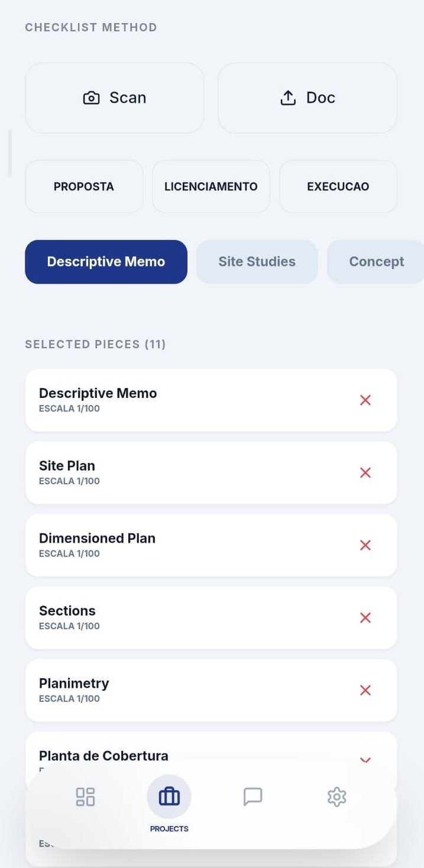Tap the SELECTED PIECES (11) header
The height and width of the screenshot is (868, 424).
pos(96,344)
